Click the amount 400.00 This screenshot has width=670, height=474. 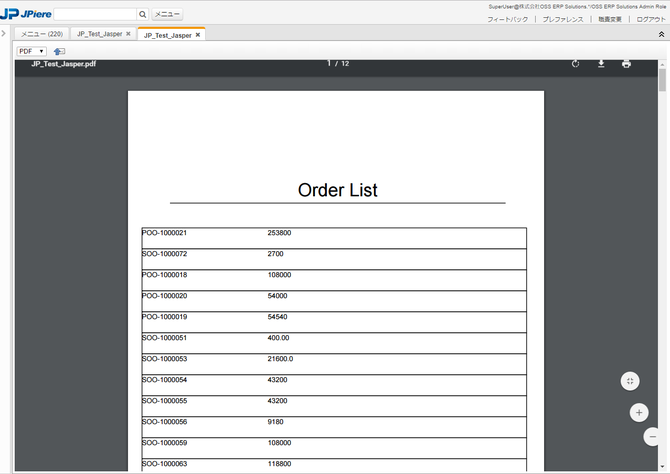tap(278, 338)
